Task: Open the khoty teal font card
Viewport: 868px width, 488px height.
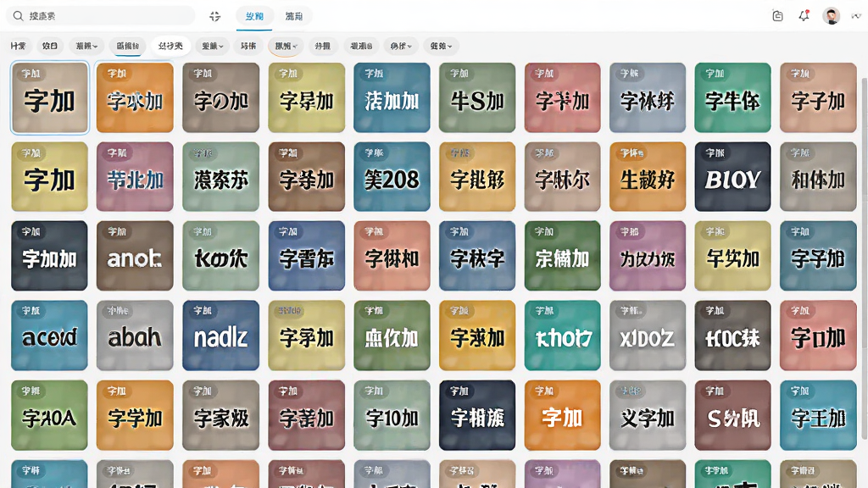Action: point(562,335)
